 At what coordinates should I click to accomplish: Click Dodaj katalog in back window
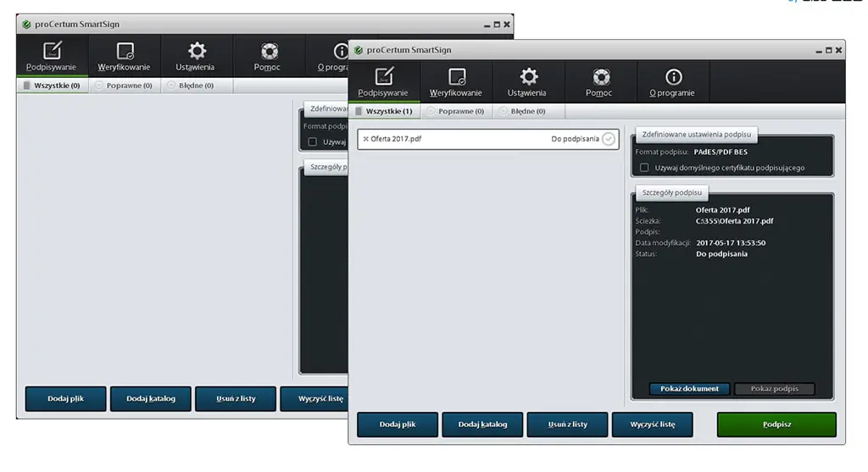click(x=151, y=399)
